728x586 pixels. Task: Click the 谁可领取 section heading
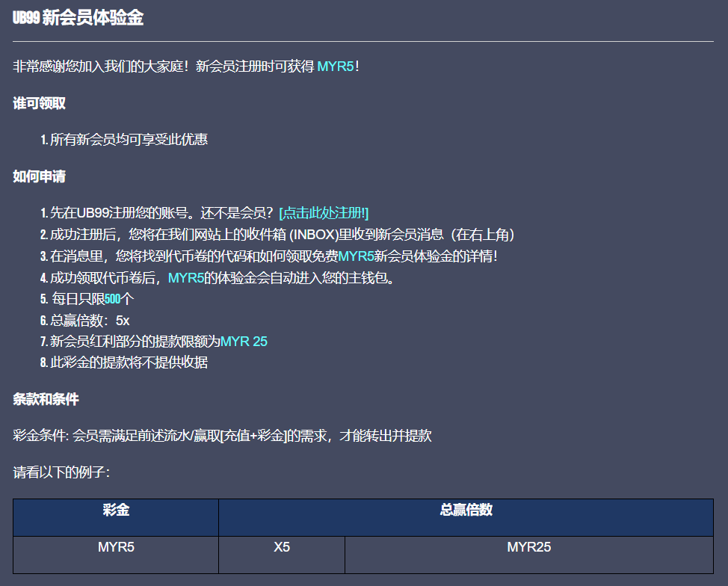(x=39, y=103)
